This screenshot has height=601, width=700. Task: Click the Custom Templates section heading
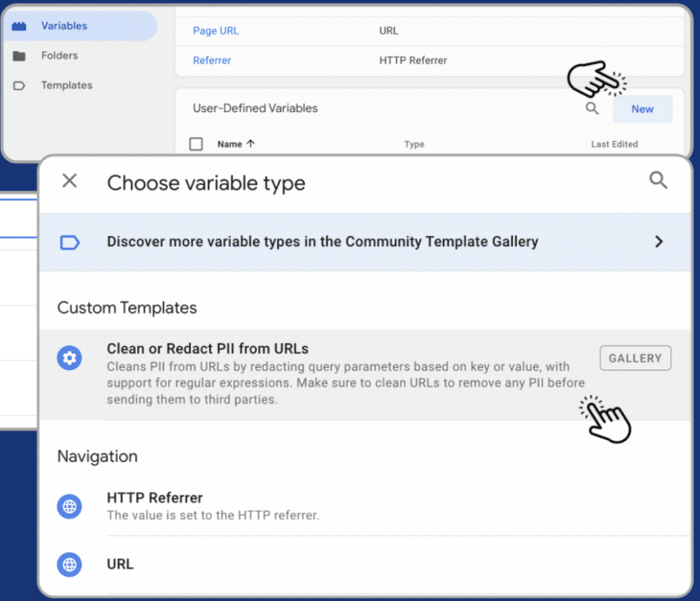[127, 308]
